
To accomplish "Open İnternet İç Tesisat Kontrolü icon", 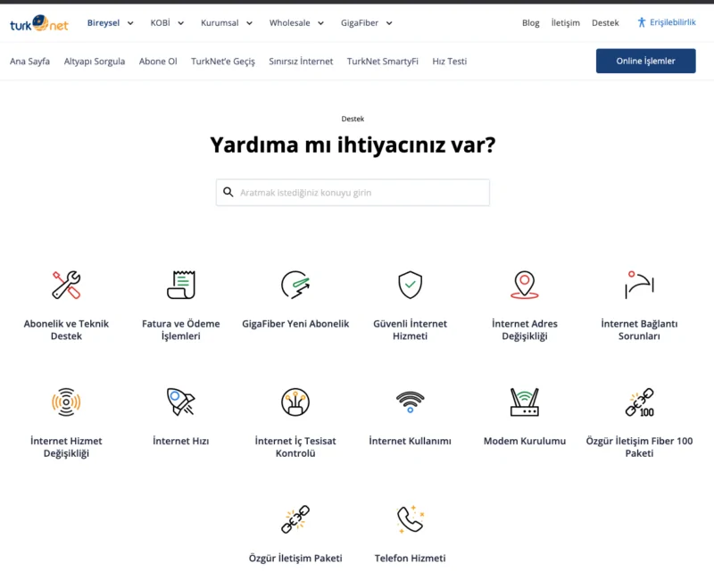I will tap(295, 402).
